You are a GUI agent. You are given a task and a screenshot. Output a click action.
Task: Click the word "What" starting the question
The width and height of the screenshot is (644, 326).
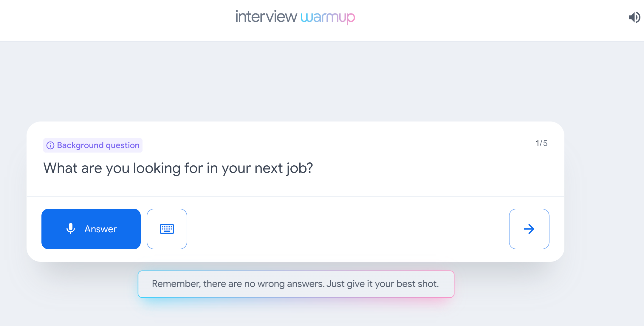click(61, 168)
